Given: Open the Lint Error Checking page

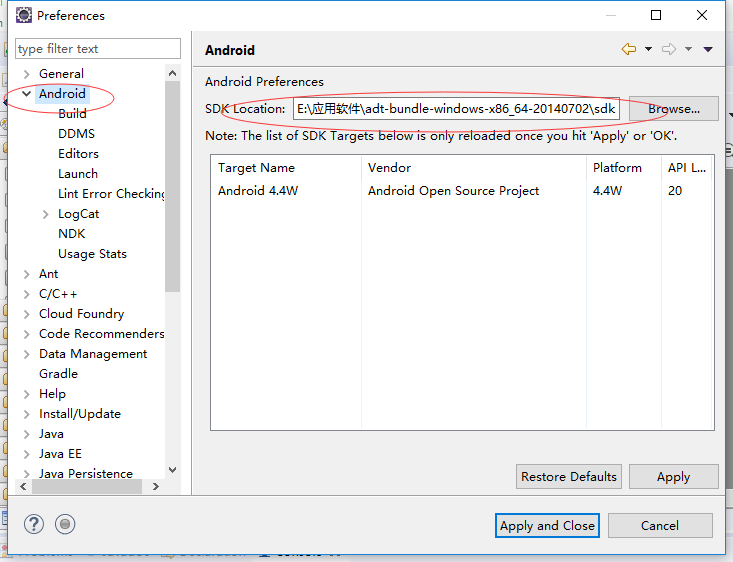Looking at the screenshot, I should (111, 194).
